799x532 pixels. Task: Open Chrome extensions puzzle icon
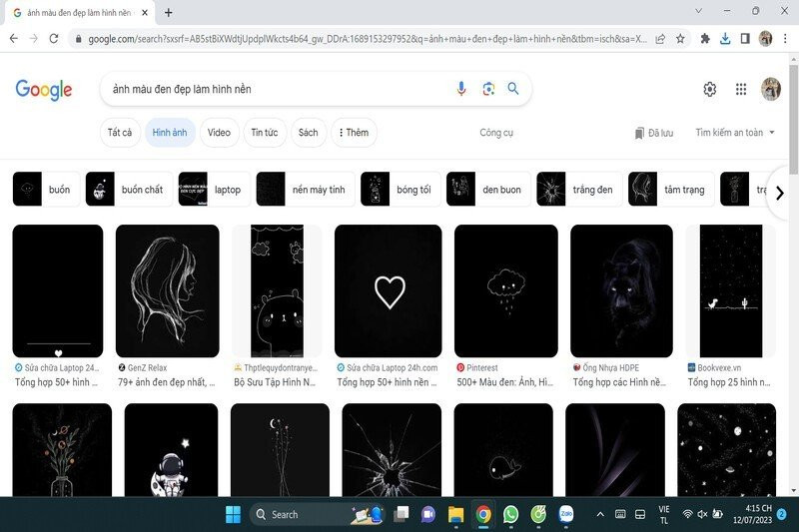pos(705,39)
